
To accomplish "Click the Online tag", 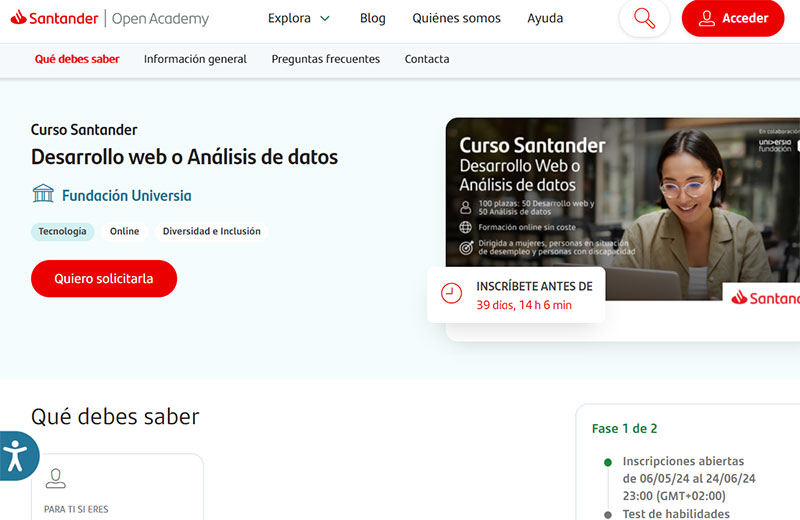I will pos(124,231).
